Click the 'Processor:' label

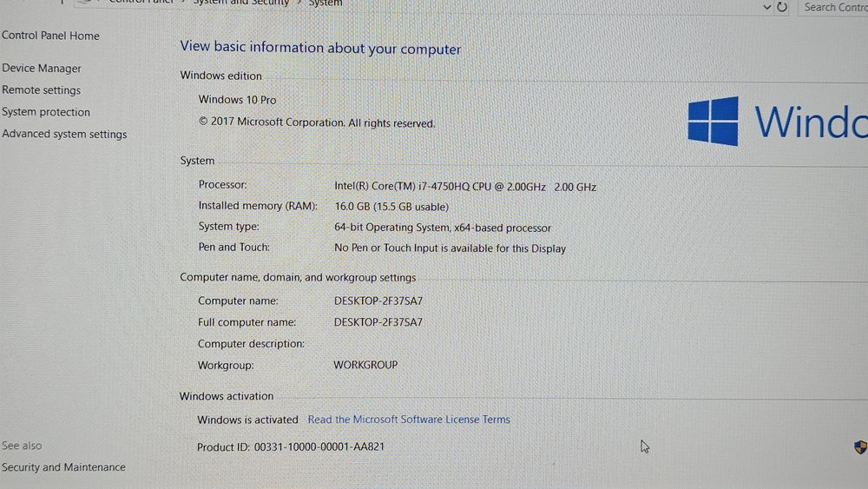(222, 184)
